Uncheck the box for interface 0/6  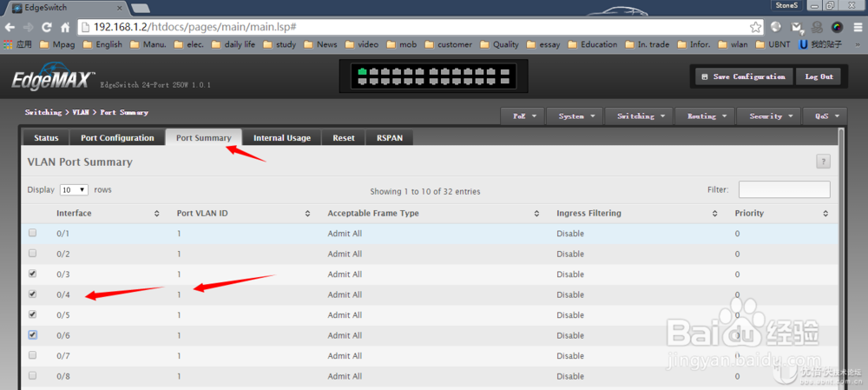[33, 335]
